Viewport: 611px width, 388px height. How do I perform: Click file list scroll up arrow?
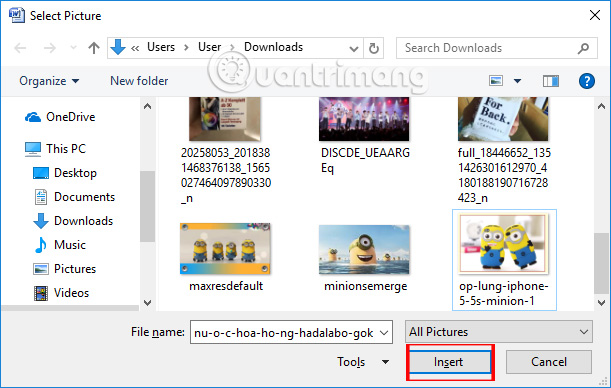pos(601,106)
